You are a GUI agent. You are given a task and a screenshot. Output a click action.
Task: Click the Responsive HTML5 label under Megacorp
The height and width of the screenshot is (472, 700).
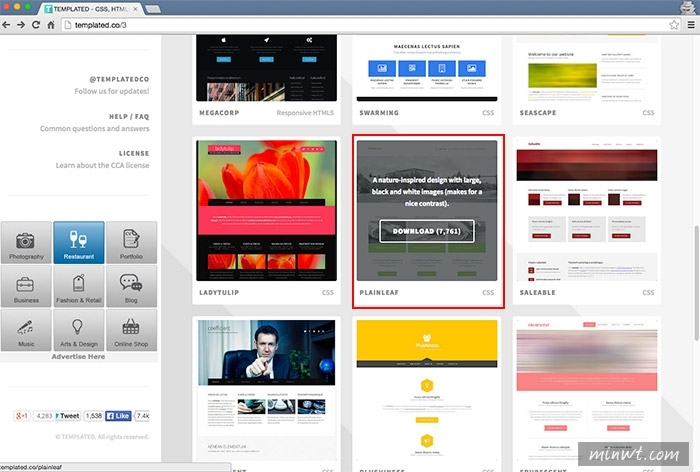point(305,113)
